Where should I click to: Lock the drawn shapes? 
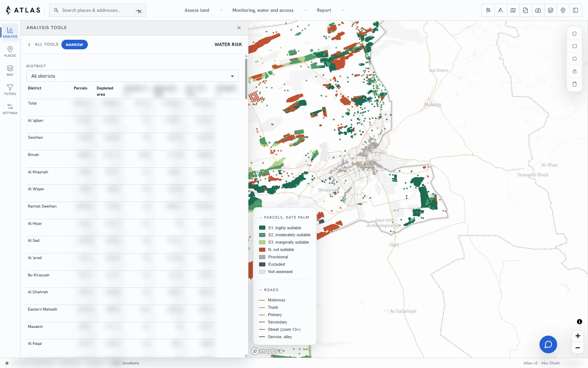point(574,71)
